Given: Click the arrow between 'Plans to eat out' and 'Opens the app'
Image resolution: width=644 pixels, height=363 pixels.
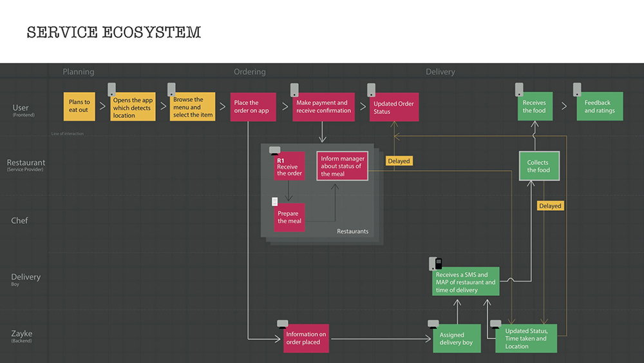Looking at the screenshot, I should [102, 106].
